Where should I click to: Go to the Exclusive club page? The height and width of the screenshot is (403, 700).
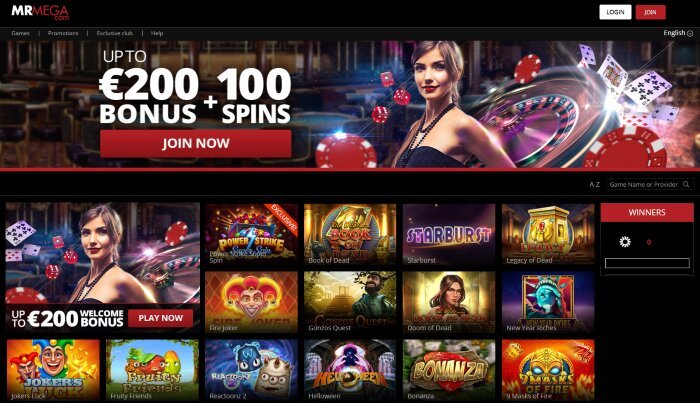(x=115, y=33)
